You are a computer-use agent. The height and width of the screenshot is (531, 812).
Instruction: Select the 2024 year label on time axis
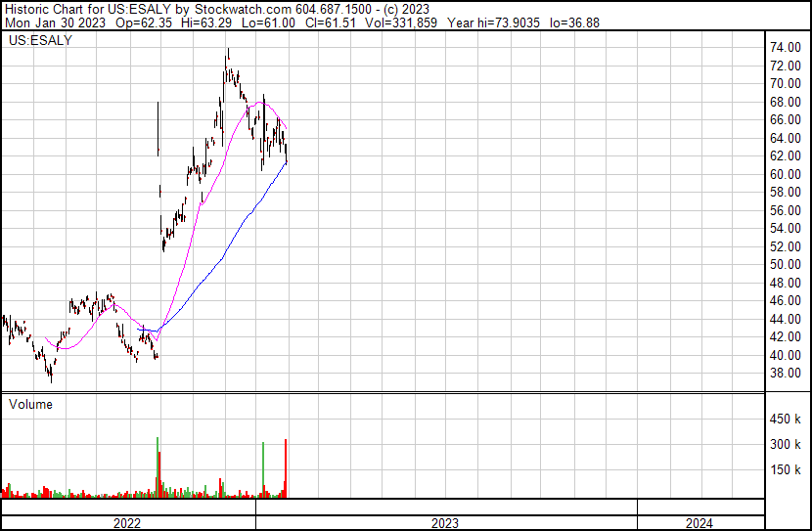(x=699, y=523)
